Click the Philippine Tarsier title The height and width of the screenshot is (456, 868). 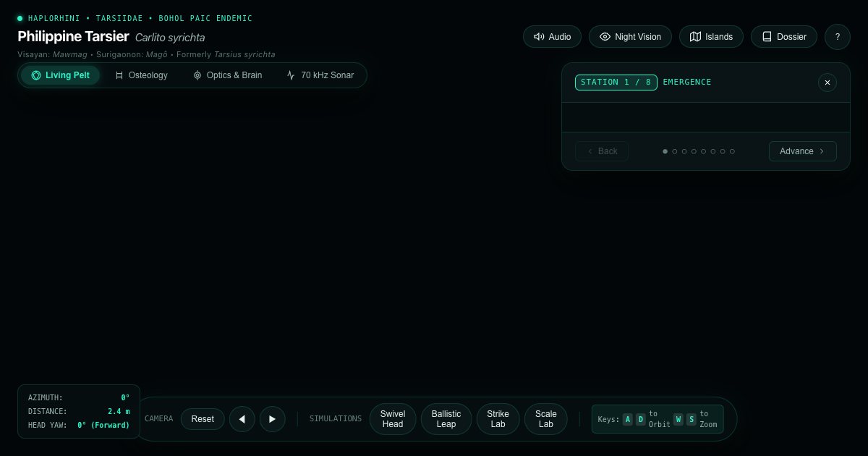click(x=73, y=36)
